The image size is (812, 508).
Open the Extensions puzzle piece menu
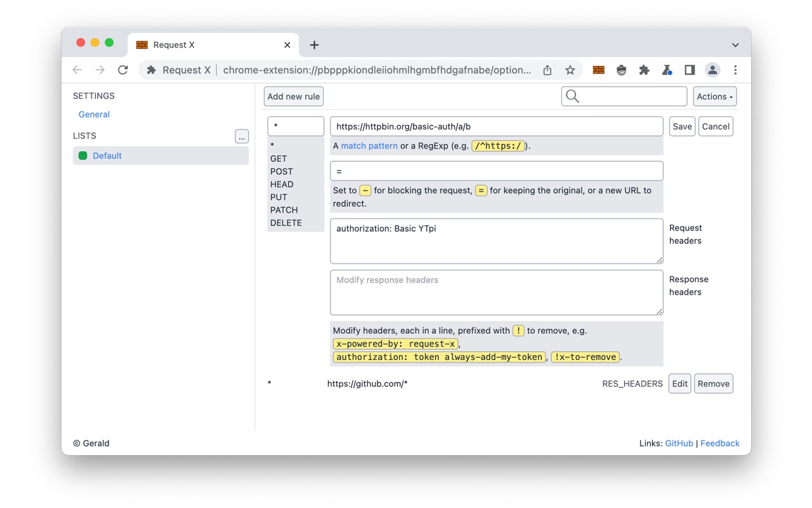click(644, 70)
